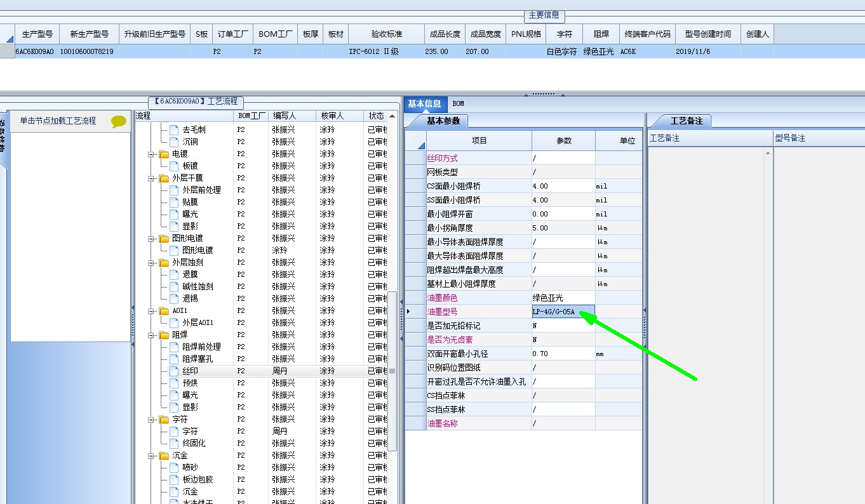This screenshot has width=865, height=504.
Task: Click the document icon beside 板边包胶
Action: pos(174,479)
